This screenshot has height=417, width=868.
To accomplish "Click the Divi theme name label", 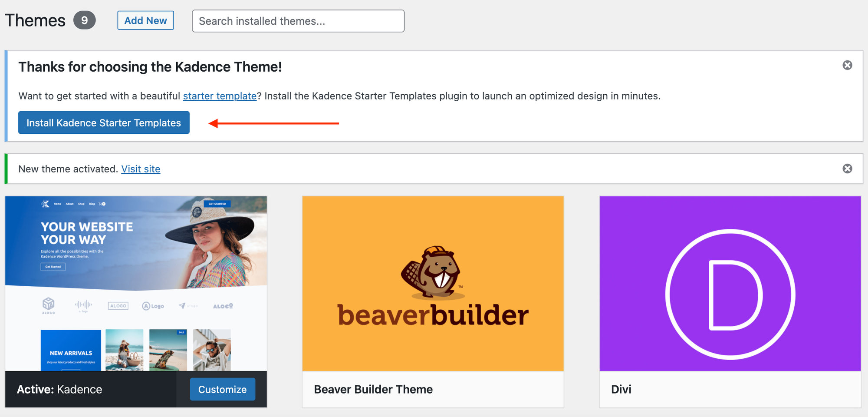I will [x=621, y=389].
